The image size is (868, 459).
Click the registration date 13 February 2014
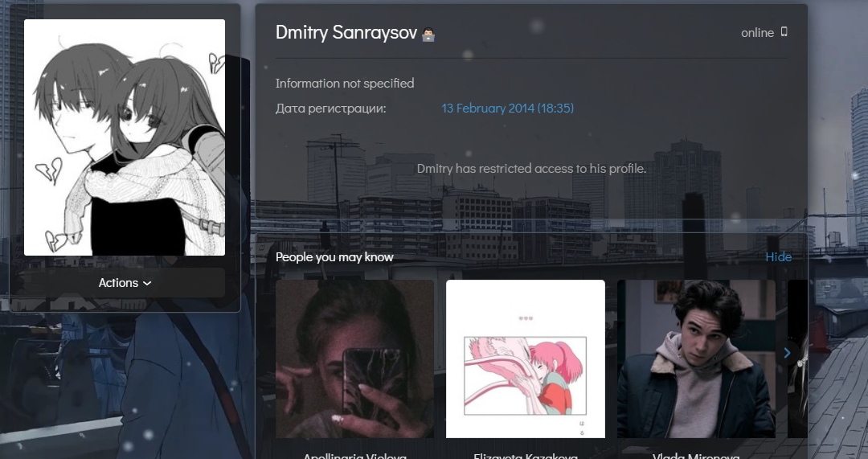[x=507, y=108]
